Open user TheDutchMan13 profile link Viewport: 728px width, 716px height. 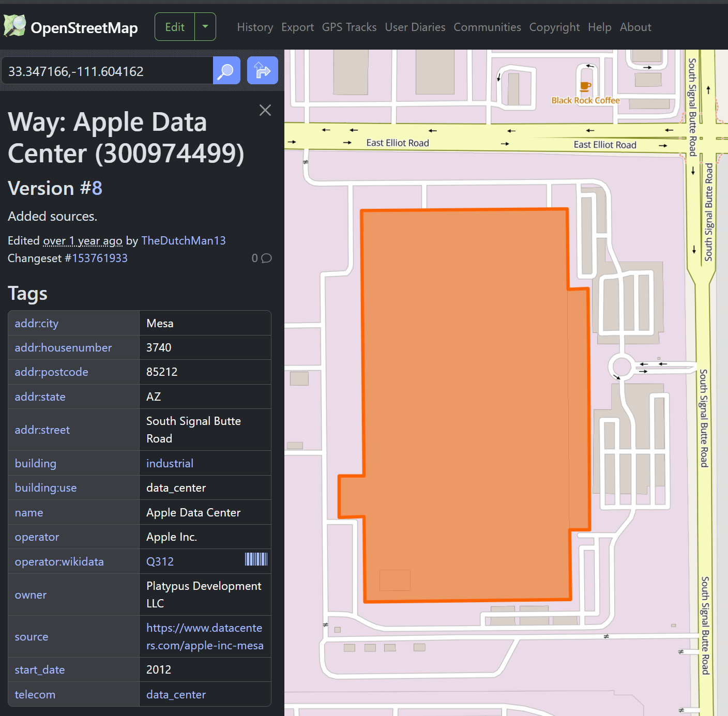[x=183, y=240]
